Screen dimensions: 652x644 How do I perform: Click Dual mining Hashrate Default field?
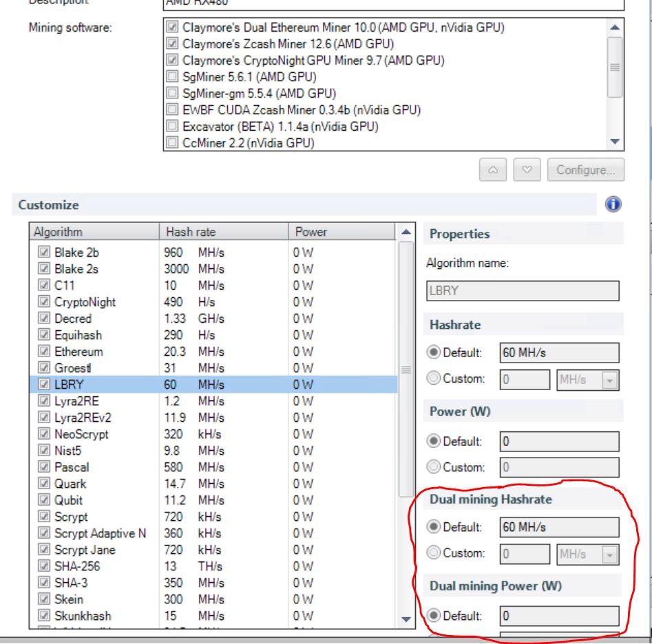pyautogui.click(x=559, y=527)
